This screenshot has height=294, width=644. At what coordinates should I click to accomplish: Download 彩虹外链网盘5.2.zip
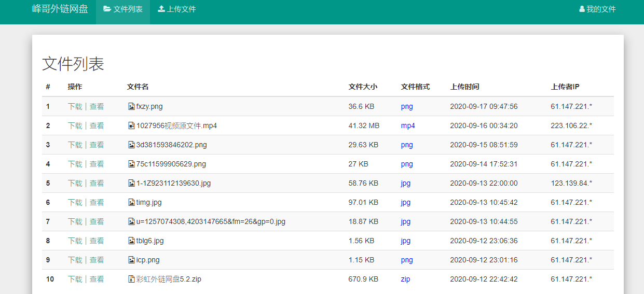tap(75, 279)
